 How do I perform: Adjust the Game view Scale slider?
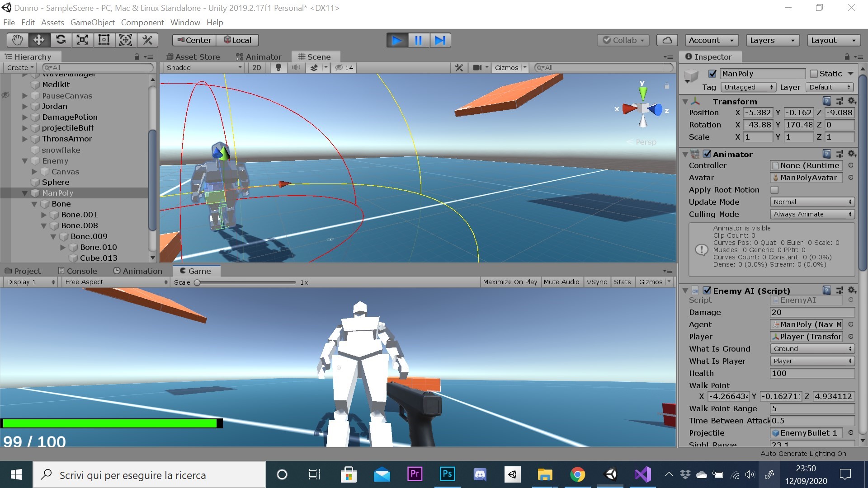(198, 282)
